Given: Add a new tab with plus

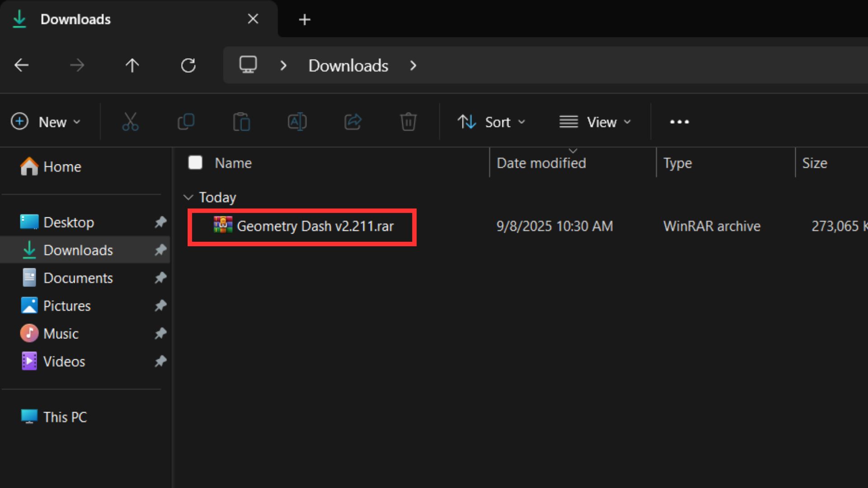Looking at the screenshot, I should coord(305,19).
